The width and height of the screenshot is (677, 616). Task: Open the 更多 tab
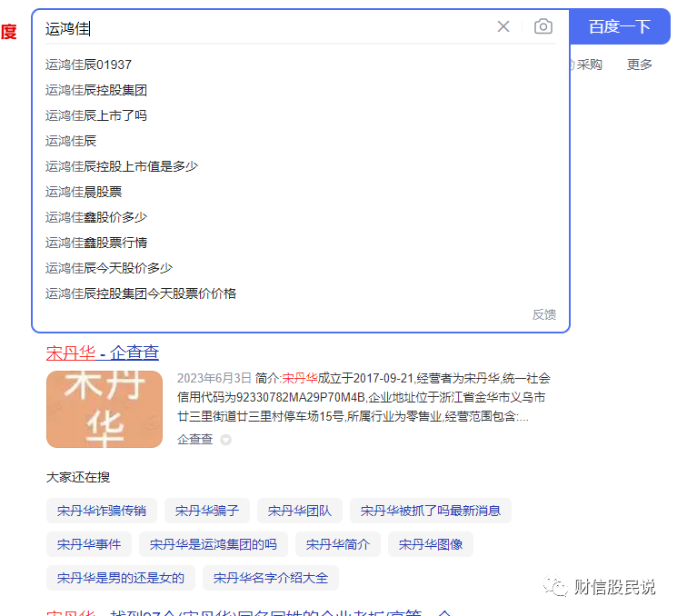tap(640, 65)
